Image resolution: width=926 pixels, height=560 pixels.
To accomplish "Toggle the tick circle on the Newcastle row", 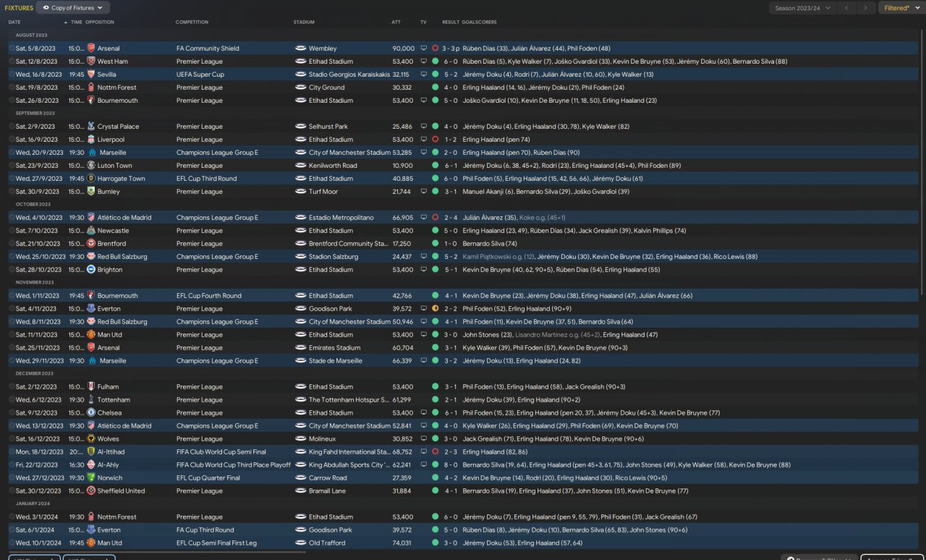I will 11,231.
